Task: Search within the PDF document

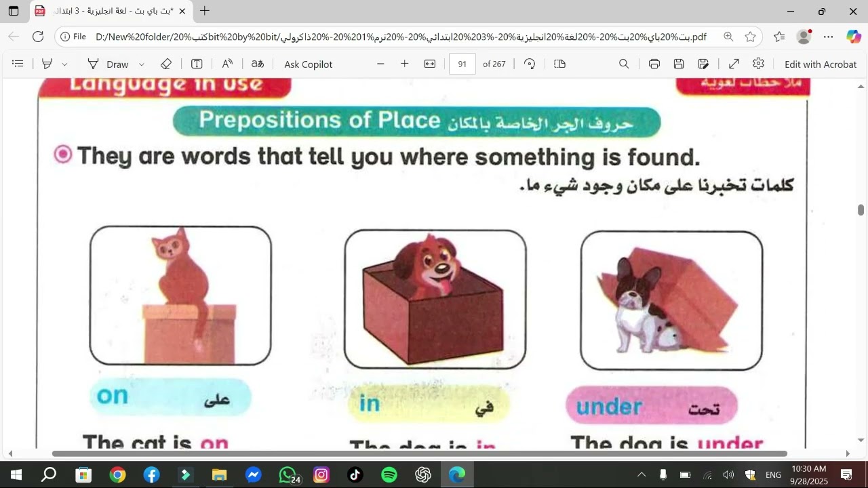Action: pos(624,64)
